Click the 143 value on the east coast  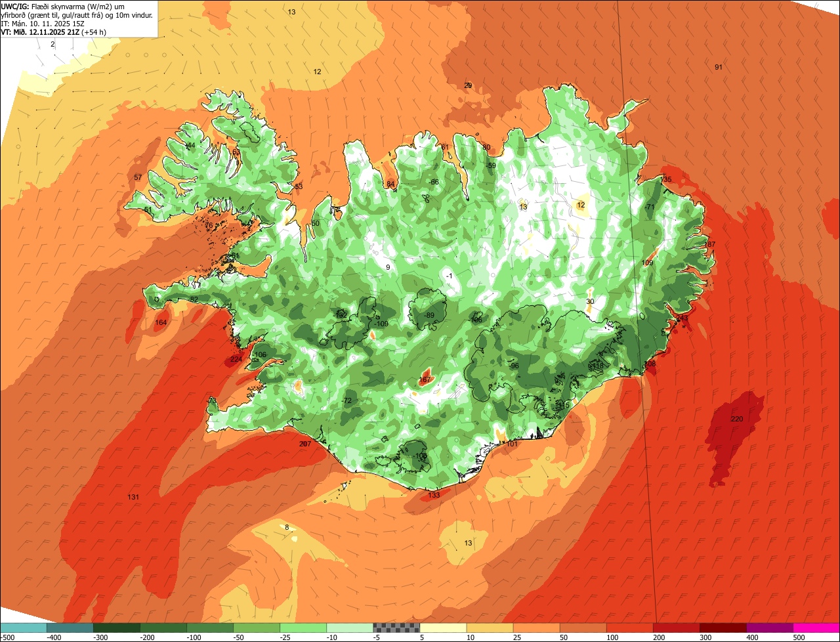(682, 318)
